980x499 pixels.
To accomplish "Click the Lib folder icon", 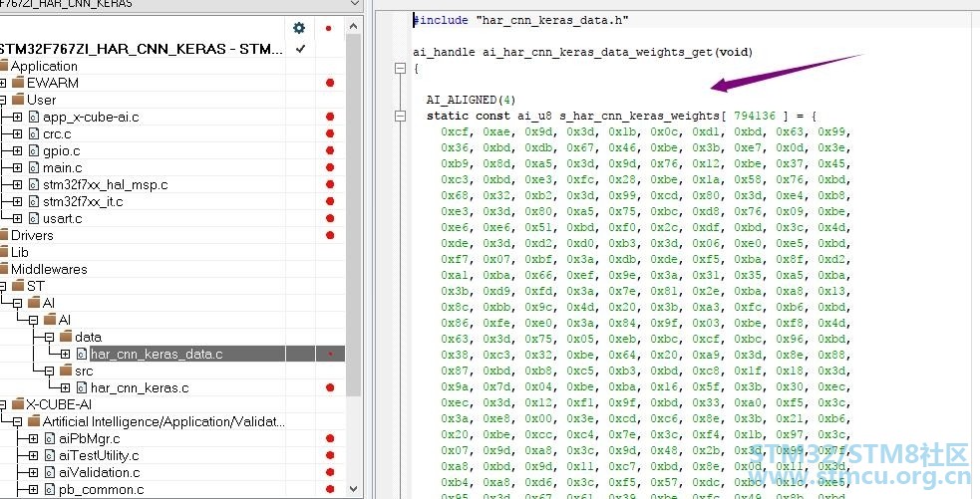I will tap(4, 252).
